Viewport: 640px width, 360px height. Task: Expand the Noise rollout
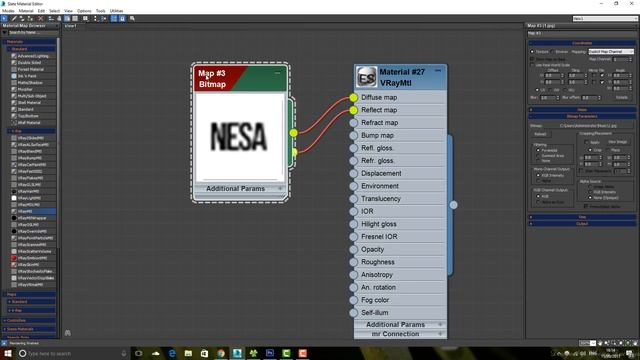click(582, 109)
